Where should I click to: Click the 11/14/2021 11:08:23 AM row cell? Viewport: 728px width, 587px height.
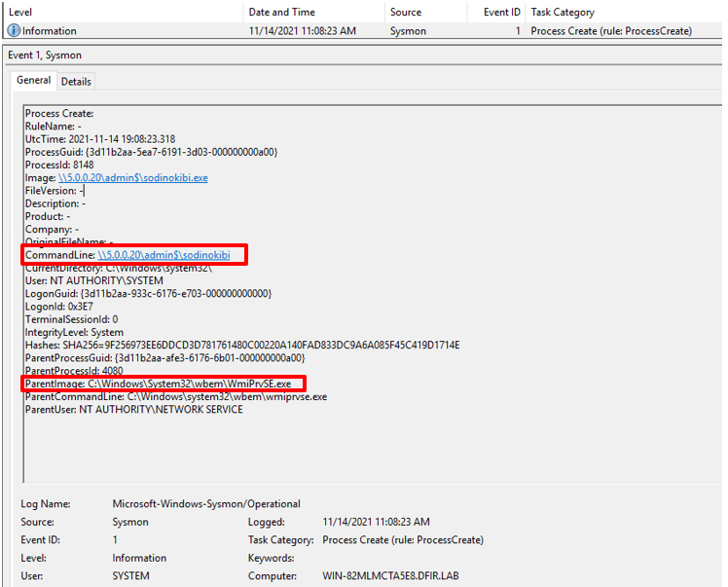303,31
